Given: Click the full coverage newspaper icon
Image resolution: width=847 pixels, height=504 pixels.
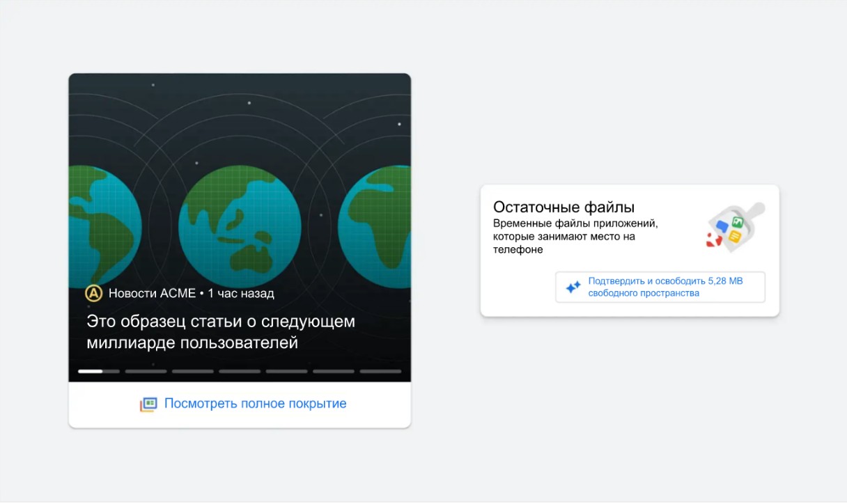Looking at the screenshot, I should click(x=148, y=404).
